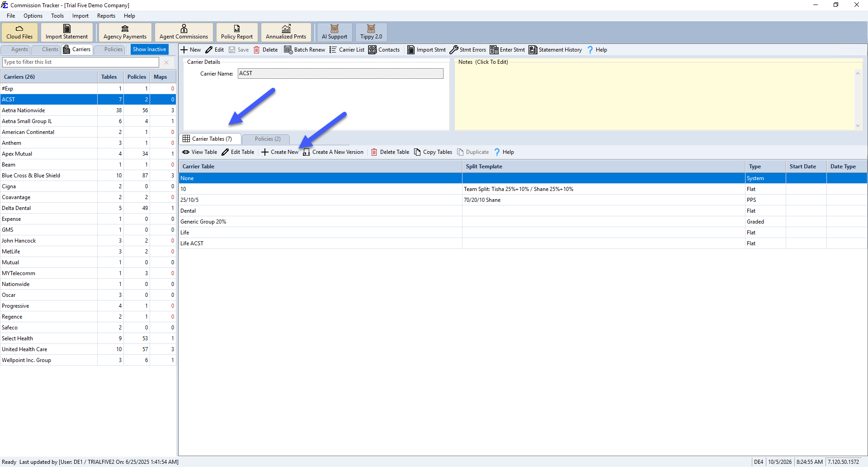
Task: Select the Generic Group 20% table row
Action: 523,222
